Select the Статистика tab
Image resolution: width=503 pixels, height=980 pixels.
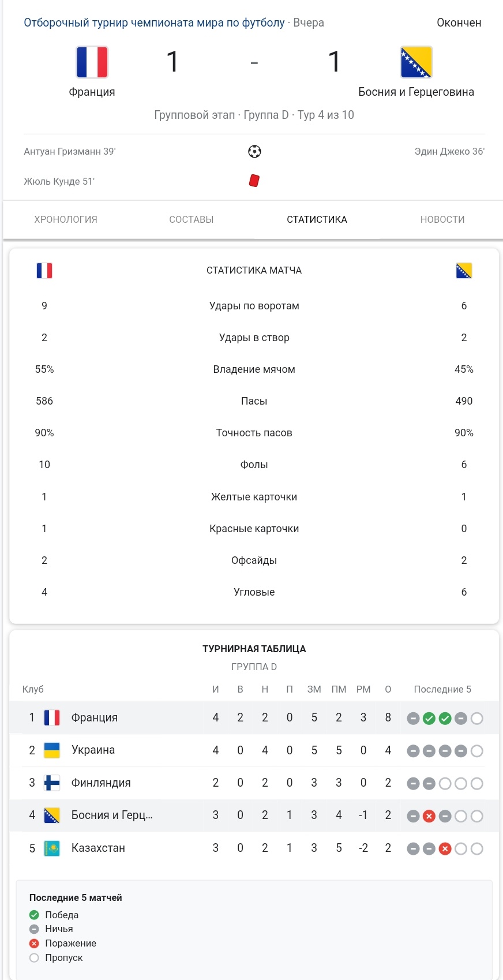317,219
